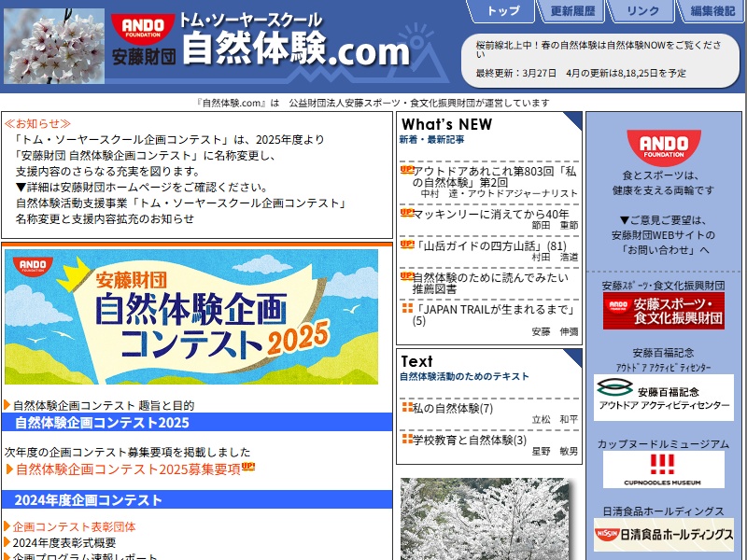Click the cherry blossom tree photo

[485, 519]
